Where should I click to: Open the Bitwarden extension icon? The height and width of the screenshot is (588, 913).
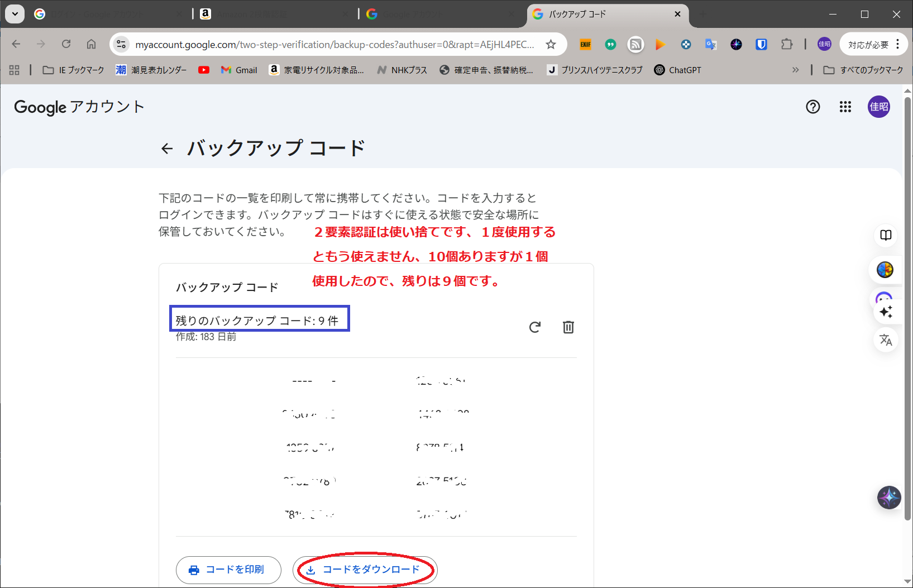761,45
